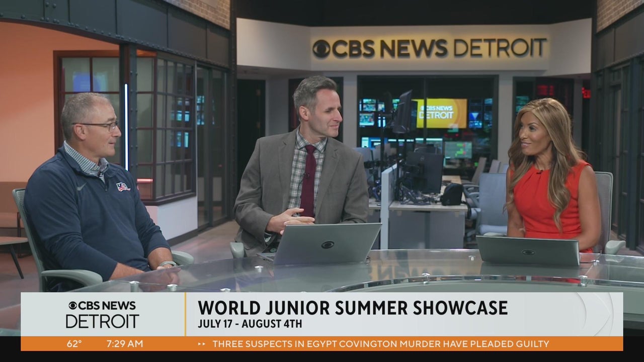
Task: Click the Egypt Covington news ticker text
Action: pyautogui.click(x=380, y=344)
